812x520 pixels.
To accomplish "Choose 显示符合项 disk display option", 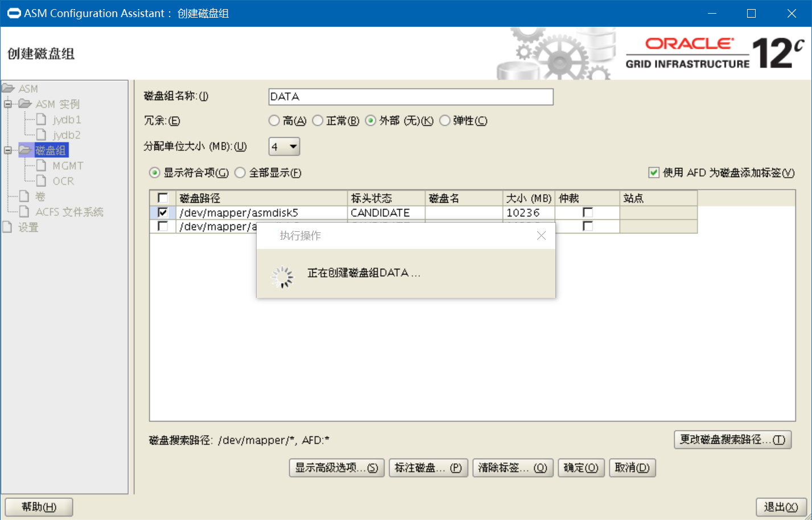I will 155,173.
